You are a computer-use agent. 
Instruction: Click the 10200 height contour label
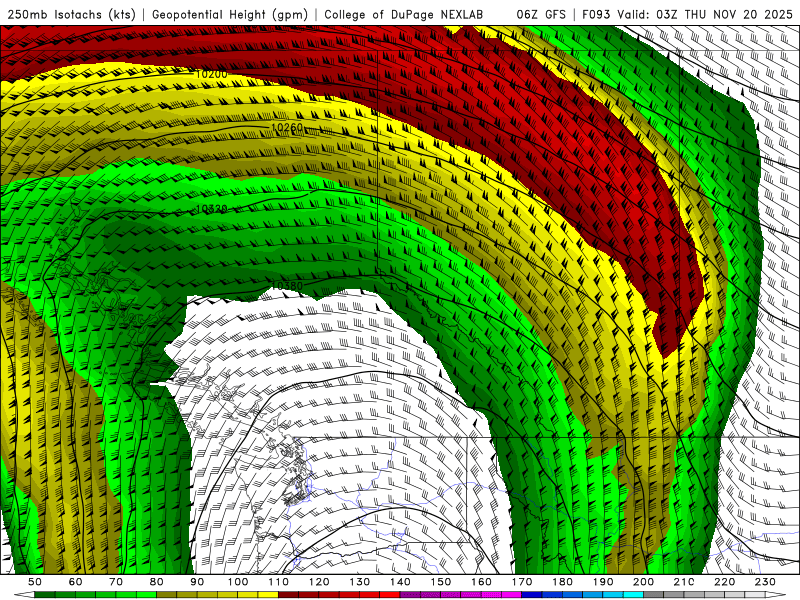tap(211, 74)
